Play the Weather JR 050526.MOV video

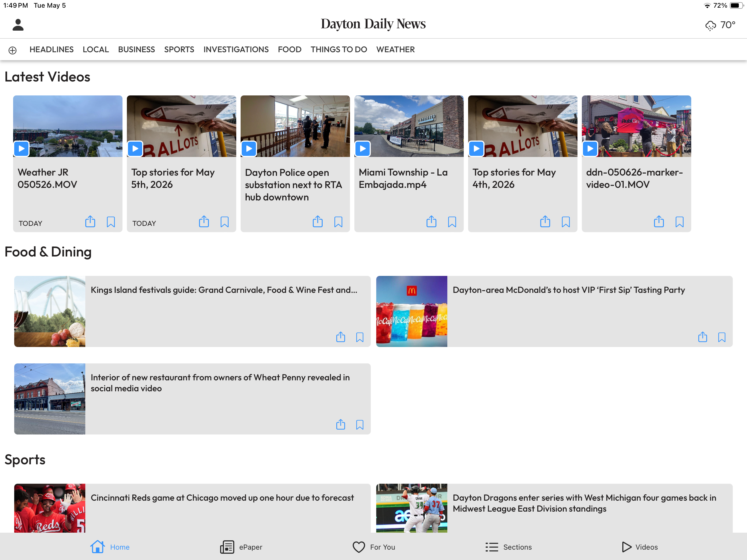[x=22, y=148]
